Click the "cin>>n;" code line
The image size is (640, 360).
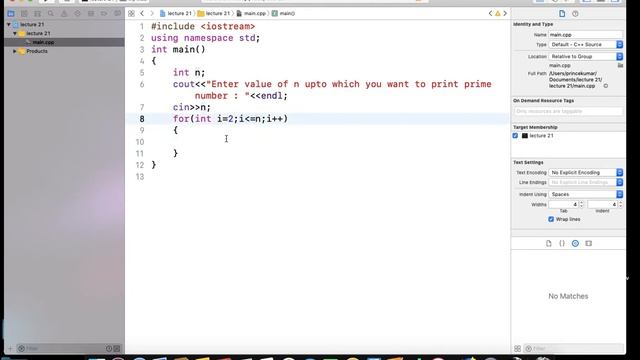pos(191,107)
